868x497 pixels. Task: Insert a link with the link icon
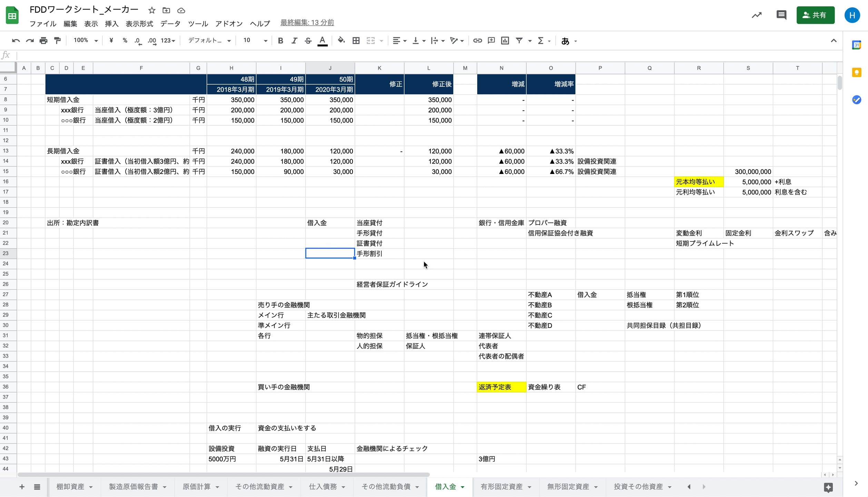tap(477, 40)
